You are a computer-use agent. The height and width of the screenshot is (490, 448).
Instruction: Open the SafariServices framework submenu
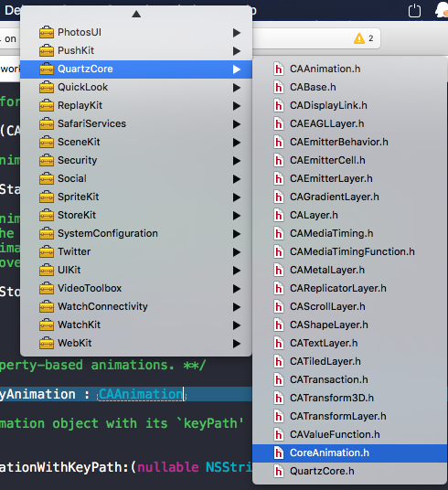(x=136, y=123)
